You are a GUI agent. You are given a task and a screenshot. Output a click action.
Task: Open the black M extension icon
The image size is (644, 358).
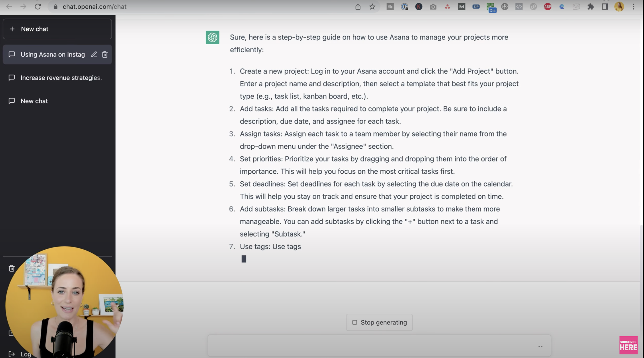462,7
